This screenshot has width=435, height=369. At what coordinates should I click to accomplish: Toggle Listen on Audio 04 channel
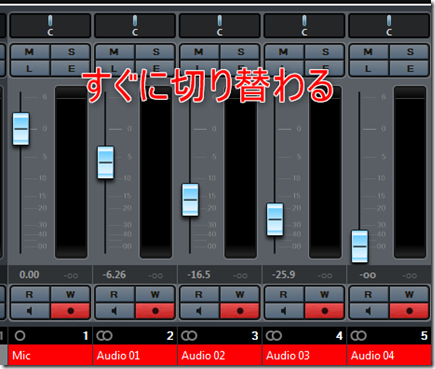pos(369,68)
